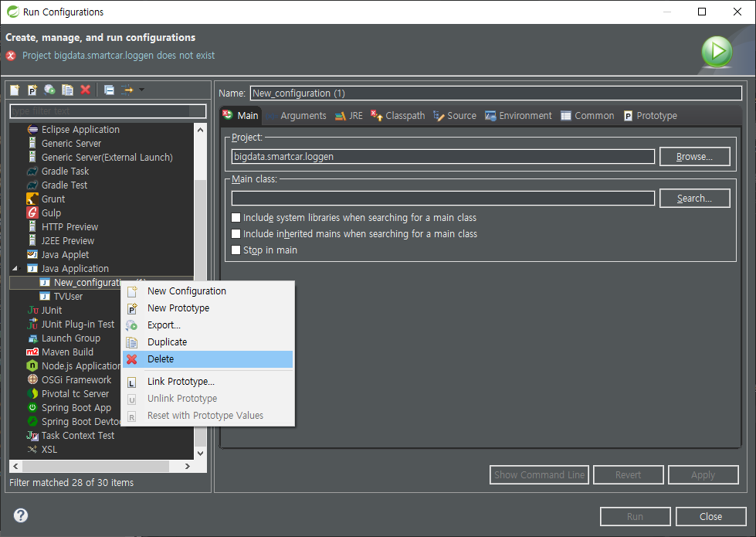Image resolution: width=756 pixels, height=537 pixels.
Task: Click red X delete toolbar icon
Action: (86, 90)
